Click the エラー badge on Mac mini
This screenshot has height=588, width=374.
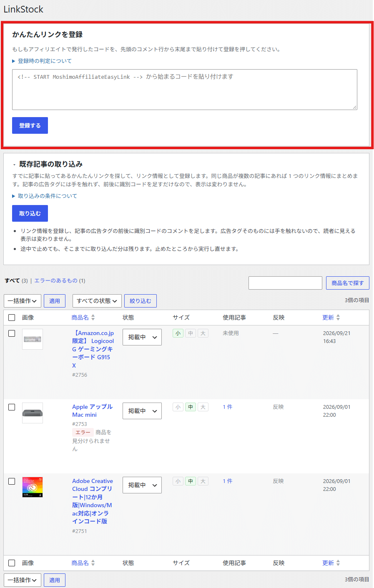pos(83,432)
